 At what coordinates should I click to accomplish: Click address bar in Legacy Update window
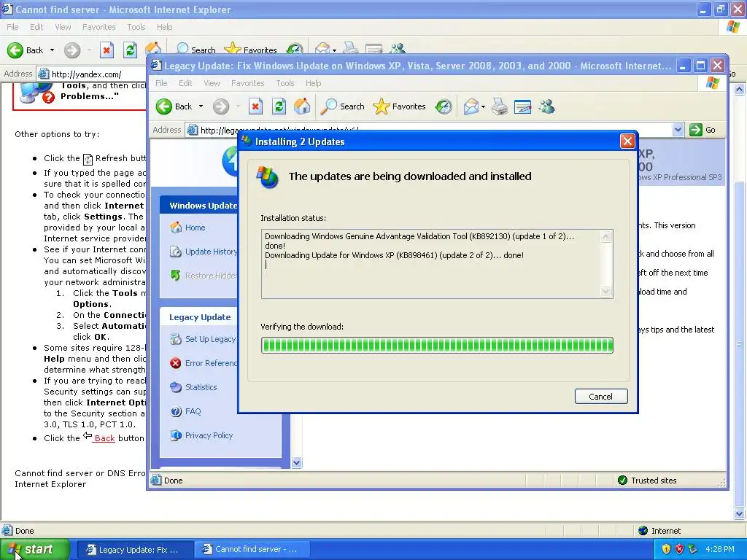429,130
